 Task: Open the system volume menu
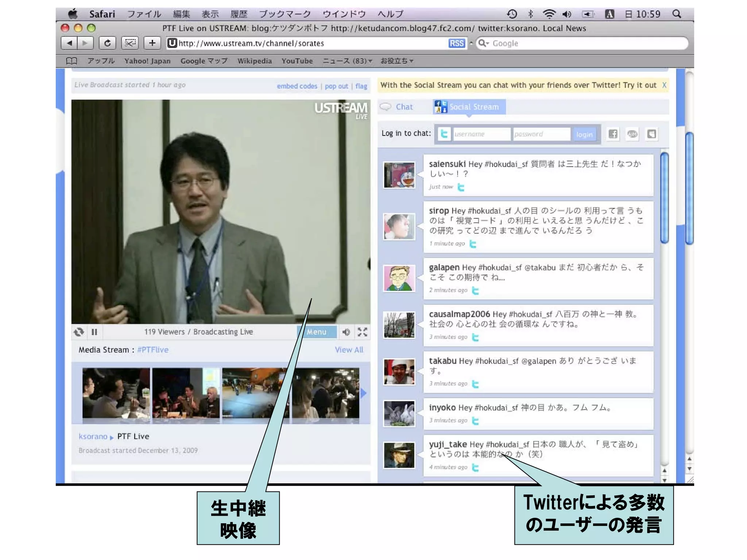coord(567,14)
